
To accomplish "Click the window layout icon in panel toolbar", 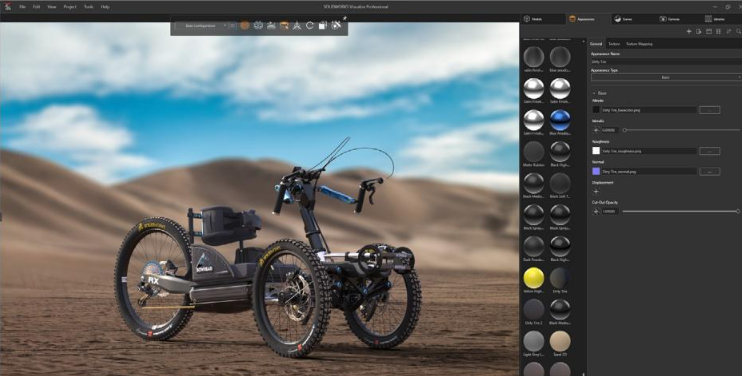I will point(709,31).
